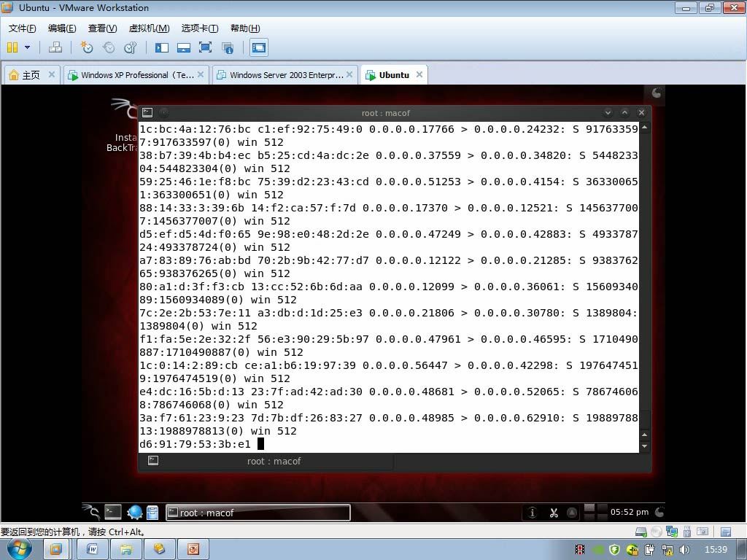Click Windows volume speaker tray icon
Viewport: 747px width, 560px height.
pos(684,550)
